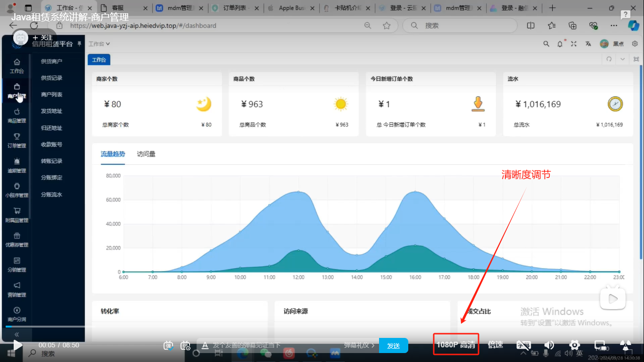
Task: Open dashboard settings gear in header
Action: click(635, 44)
